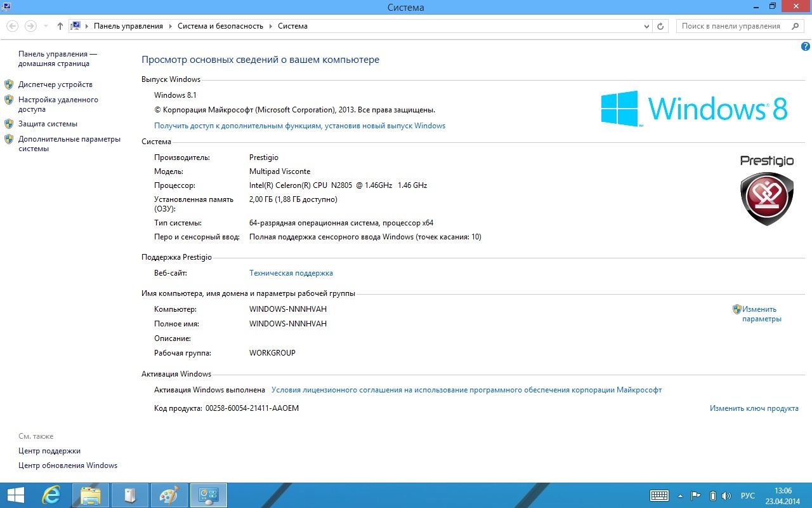This screenshot has width=812, height=508.
Task: Show hidden tray icons arrow
Action: 680,495
